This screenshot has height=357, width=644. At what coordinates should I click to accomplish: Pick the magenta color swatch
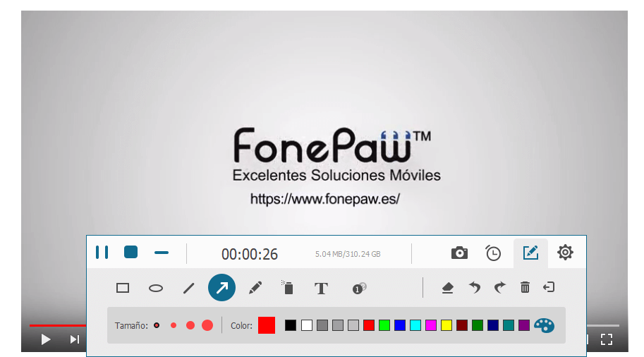431,325
